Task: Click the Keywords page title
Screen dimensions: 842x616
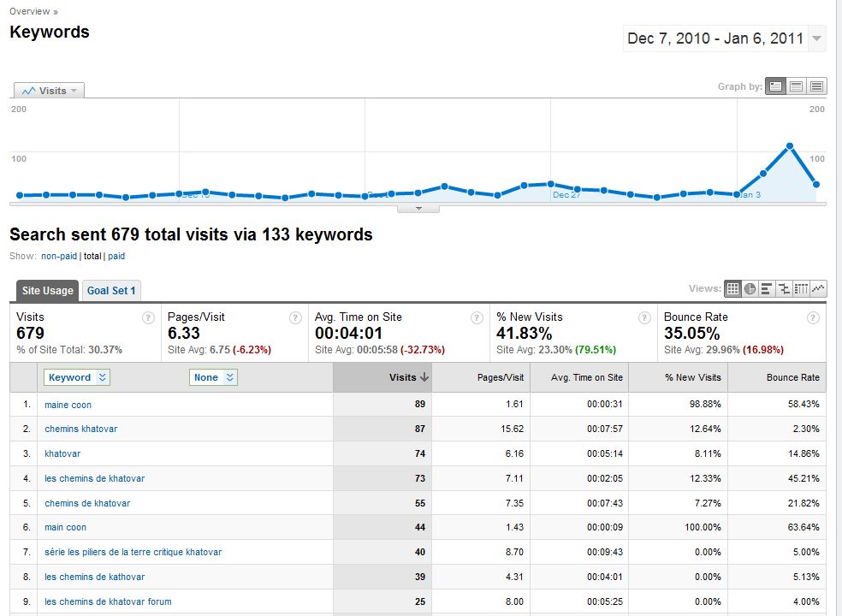Action: 50,33
